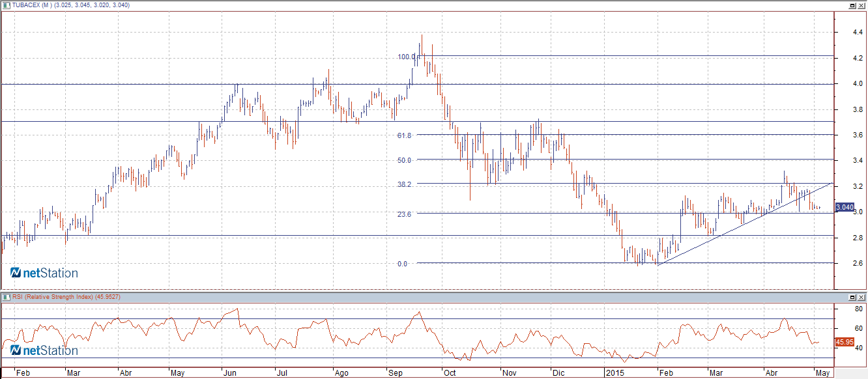Image resolution: width=868 pixels, height=379 pixels.
Task: Click the 45.95 RSI value tag
Action: (844, 341)
